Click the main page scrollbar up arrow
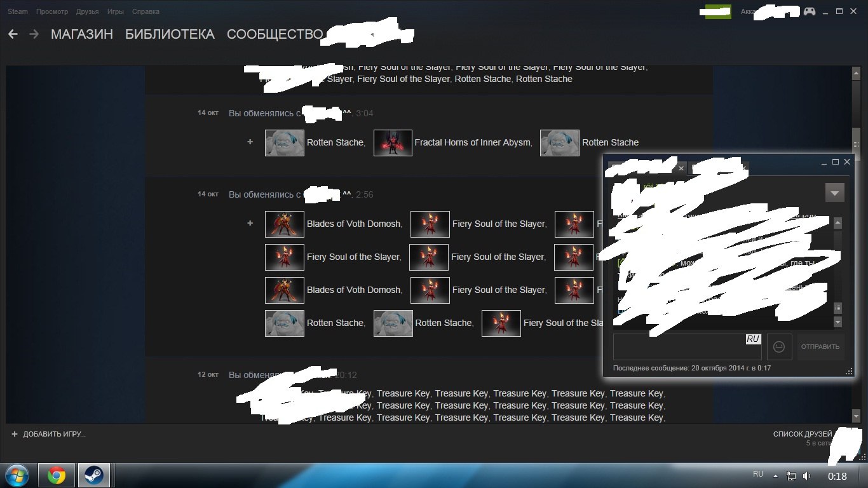Screen dimensions: 868x488 coord(856,74)
